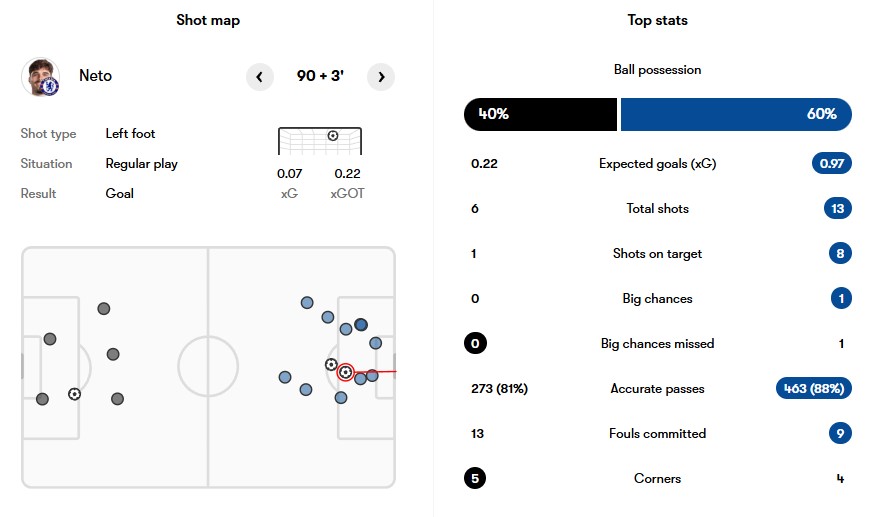Go to the next shot arrow
Viewport: 877px width, 517px height.
tap(381, 77)
